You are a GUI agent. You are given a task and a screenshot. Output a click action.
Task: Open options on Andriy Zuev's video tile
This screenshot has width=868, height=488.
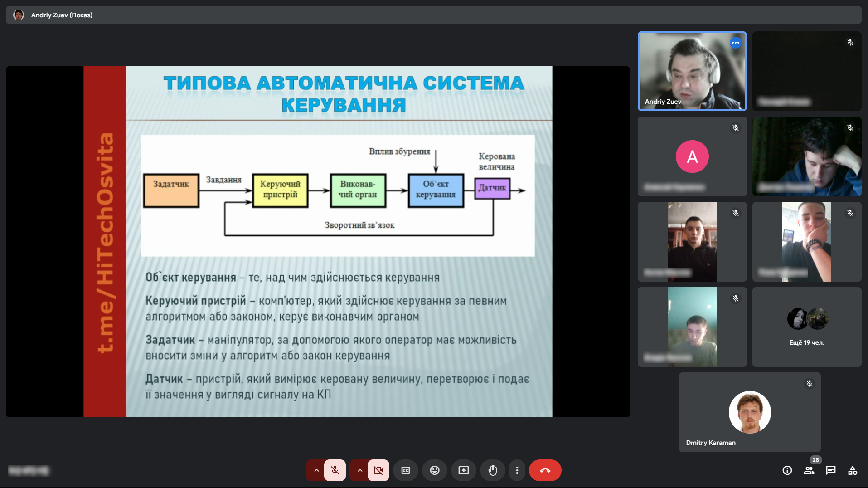point(736,43)
